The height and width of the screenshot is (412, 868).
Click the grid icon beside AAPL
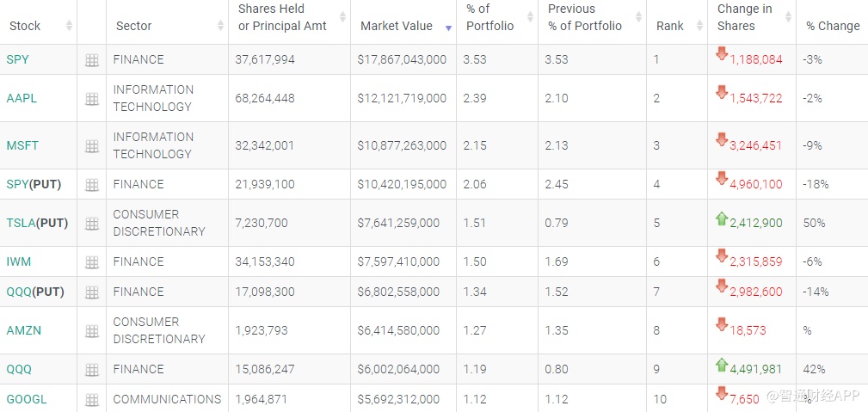click(x=92, y=99)
